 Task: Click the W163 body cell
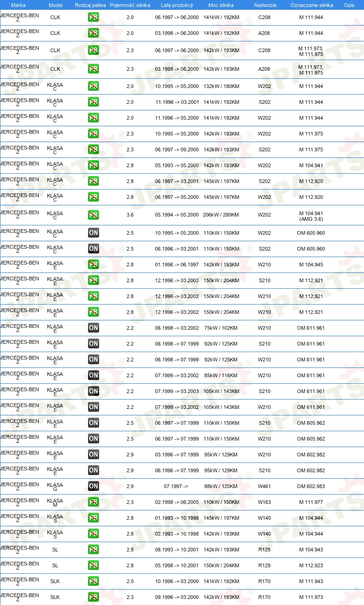tap(264, 503)
